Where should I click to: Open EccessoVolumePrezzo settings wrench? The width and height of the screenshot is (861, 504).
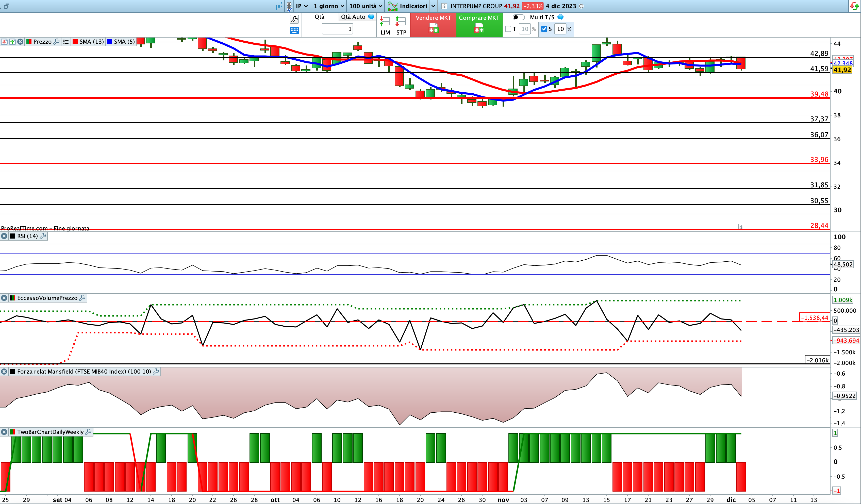82,298
